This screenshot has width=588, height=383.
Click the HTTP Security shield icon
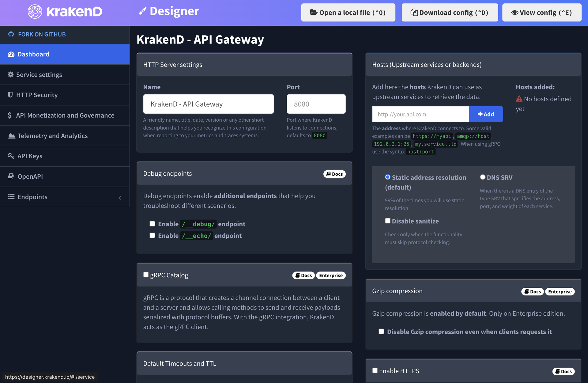click(x=10, y=95)
